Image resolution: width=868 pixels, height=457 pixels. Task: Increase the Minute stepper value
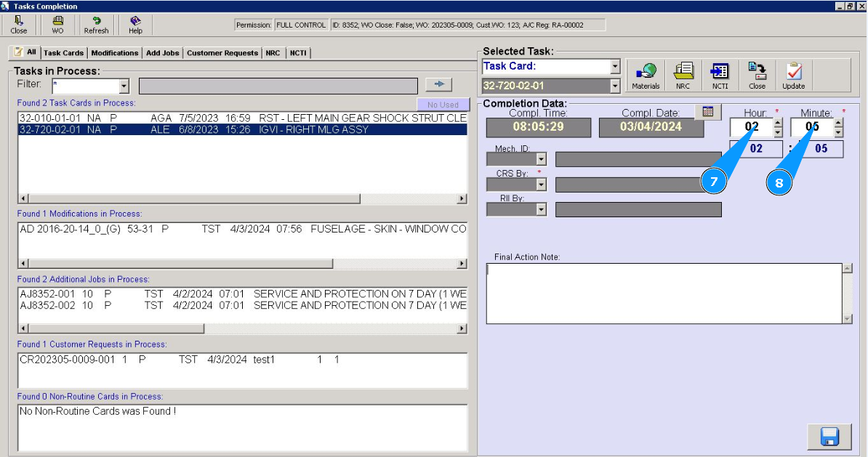click(838, 124)
